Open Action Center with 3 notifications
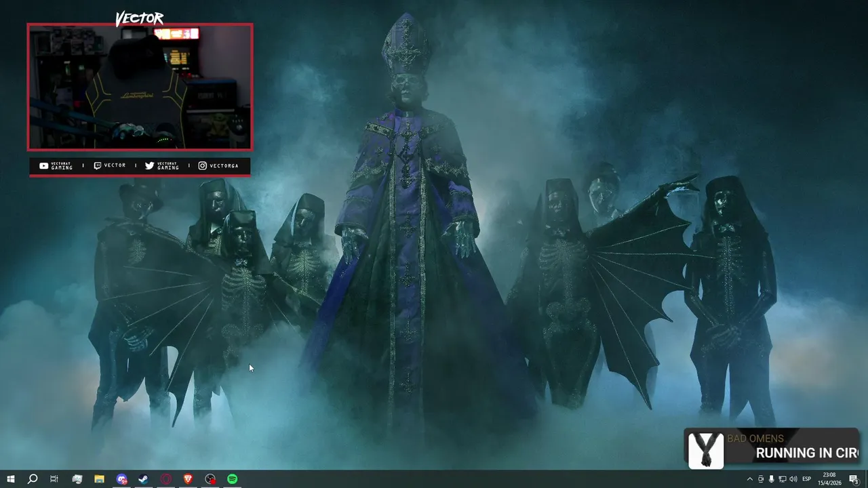 (854, 479)
